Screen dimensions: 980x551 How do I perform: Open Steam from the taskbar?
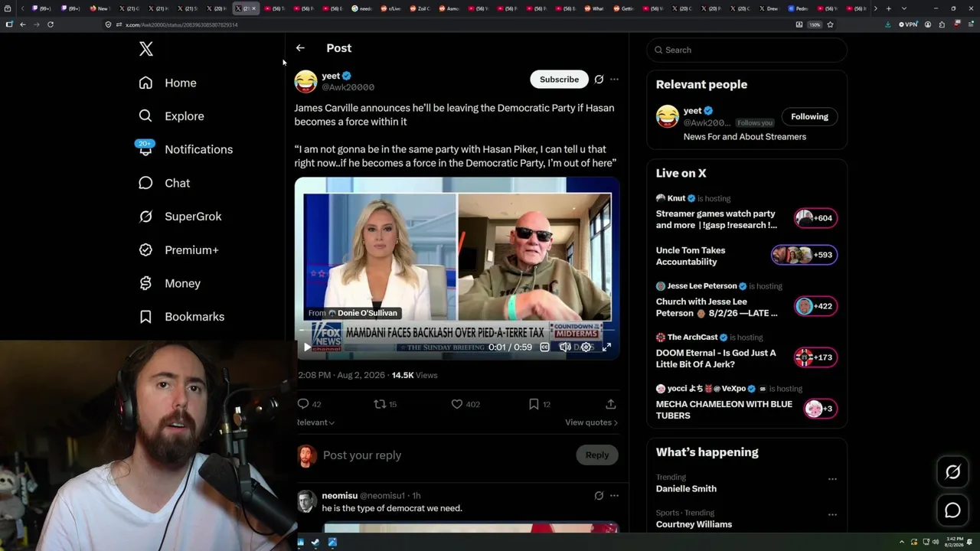[x=316, y=543]
